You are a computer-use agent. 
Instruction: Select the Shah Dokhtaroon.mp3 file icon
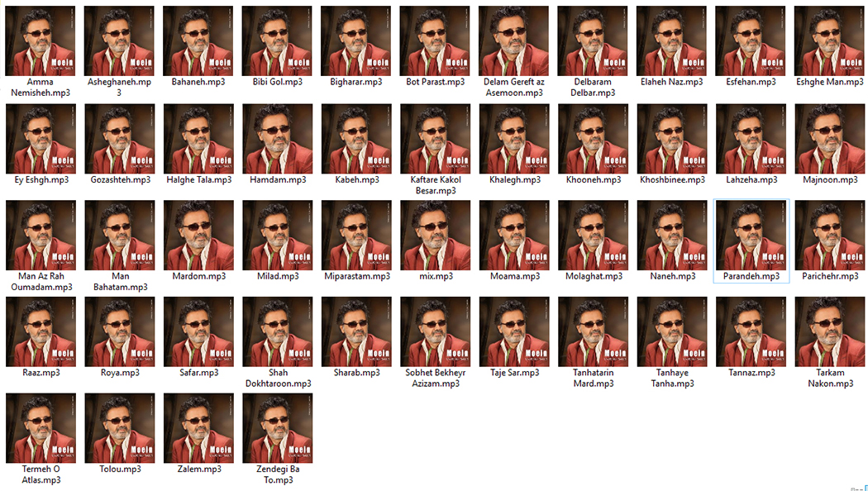277,332
